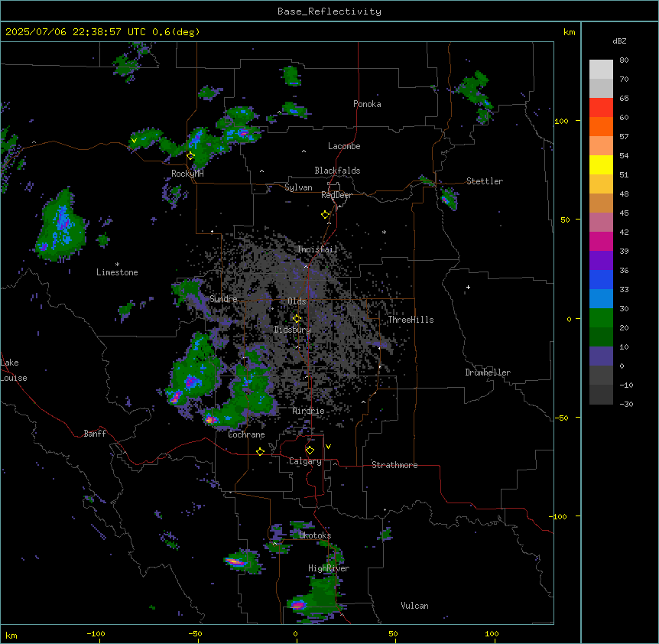Click the Strathmore label
The height and width of the screenshot is (644, 659).
394,465
